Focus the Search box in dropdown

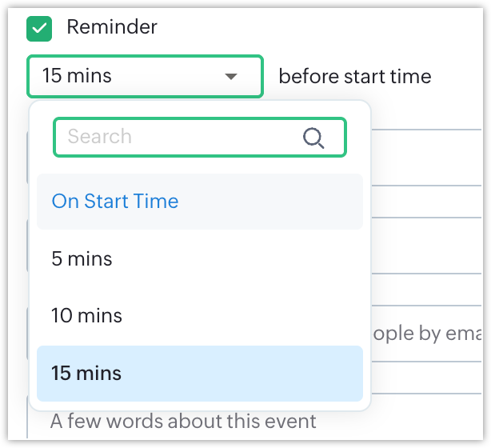[200, 138]
